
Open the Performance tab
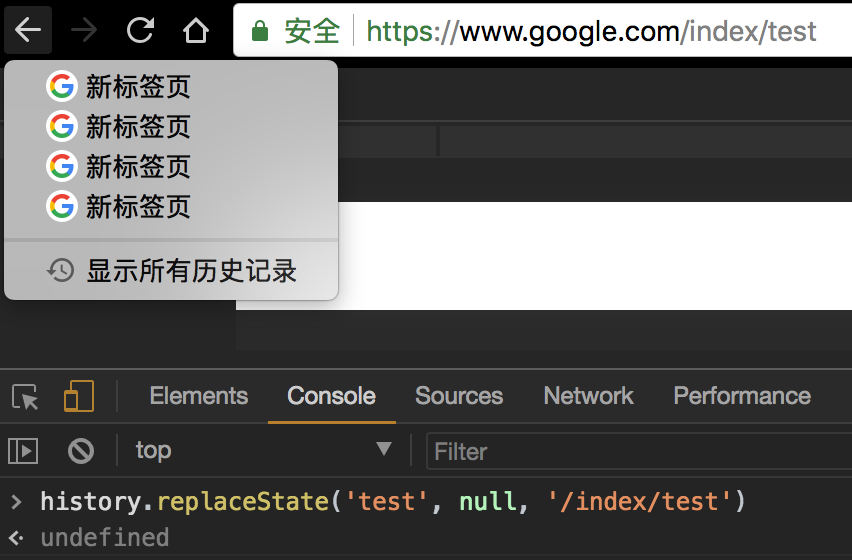tap(741, 396)
